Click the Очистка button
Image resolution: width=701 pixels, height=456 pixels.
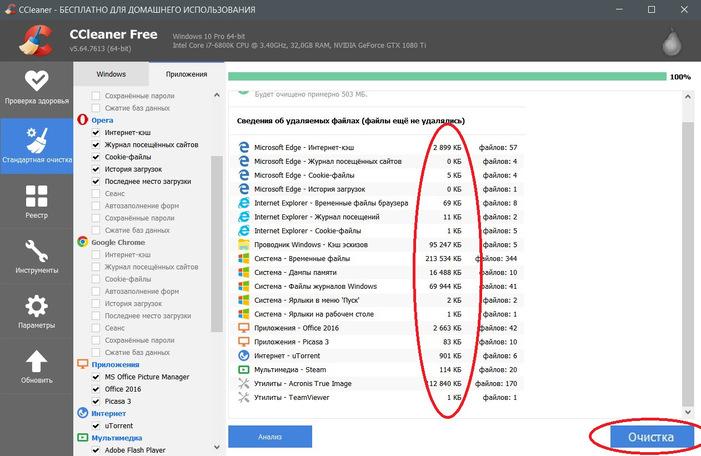(651, 437)
